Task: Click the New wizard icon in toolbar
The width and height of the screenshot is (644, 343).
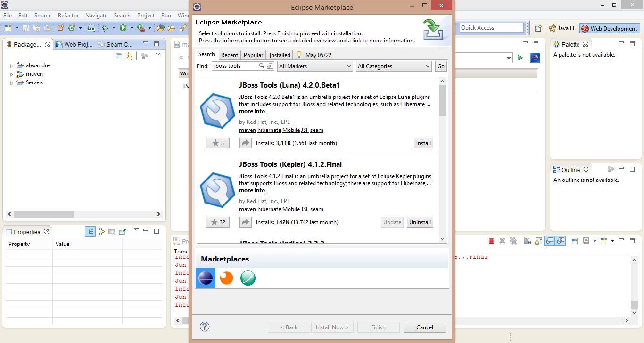Action: pos(8,28)
